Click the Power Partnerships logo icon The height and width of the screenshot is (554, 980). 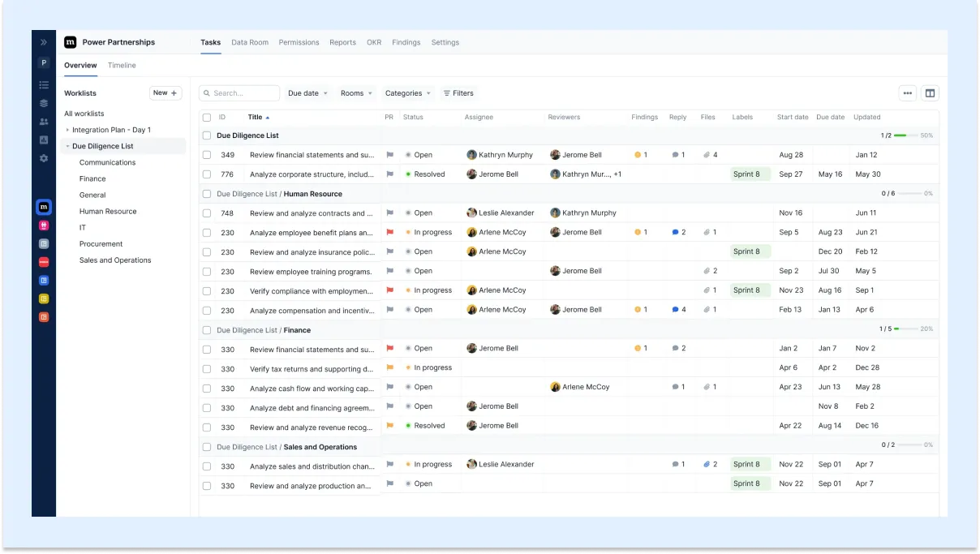coord(71,42)
